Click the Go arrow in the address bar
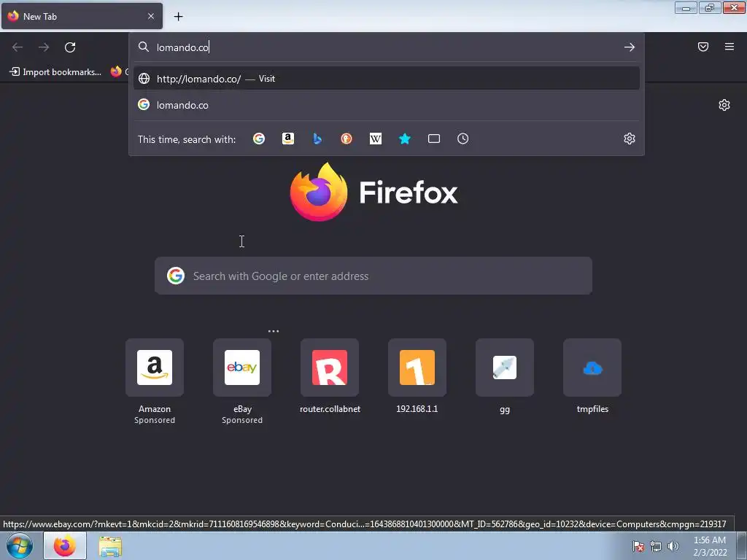 [630, 47]
